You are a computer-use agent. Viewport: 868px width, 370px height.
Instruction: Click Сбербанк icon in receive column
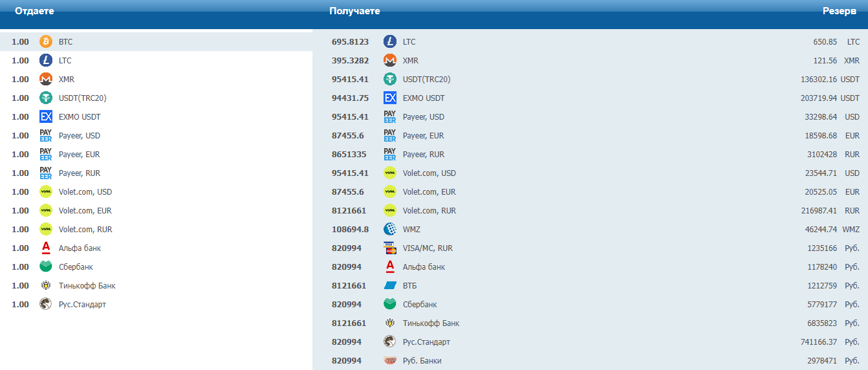[390, 304]
